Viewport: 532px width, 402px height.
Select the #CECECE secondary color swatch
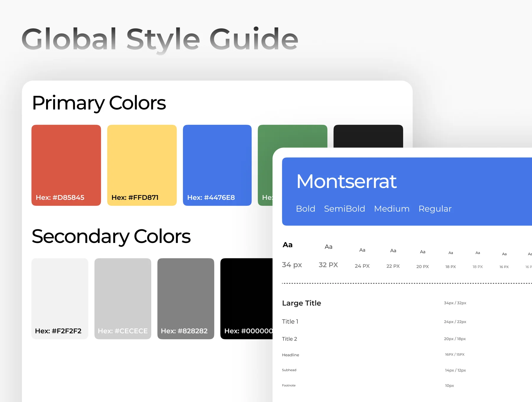point(123,299)
